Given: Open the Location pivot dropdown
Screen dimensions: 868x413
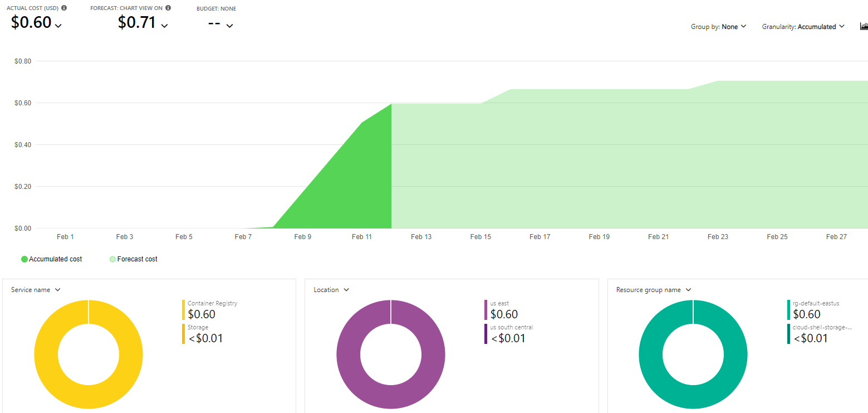Looking at the screenshot, I should (331, 290).
